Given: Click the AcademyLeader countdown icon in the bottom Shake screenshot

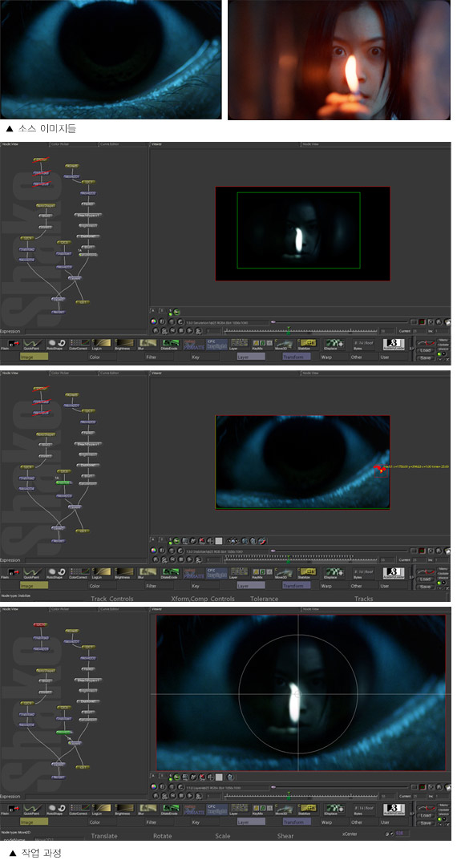Looking at the screenshot, I should click(x=394, y=809).
